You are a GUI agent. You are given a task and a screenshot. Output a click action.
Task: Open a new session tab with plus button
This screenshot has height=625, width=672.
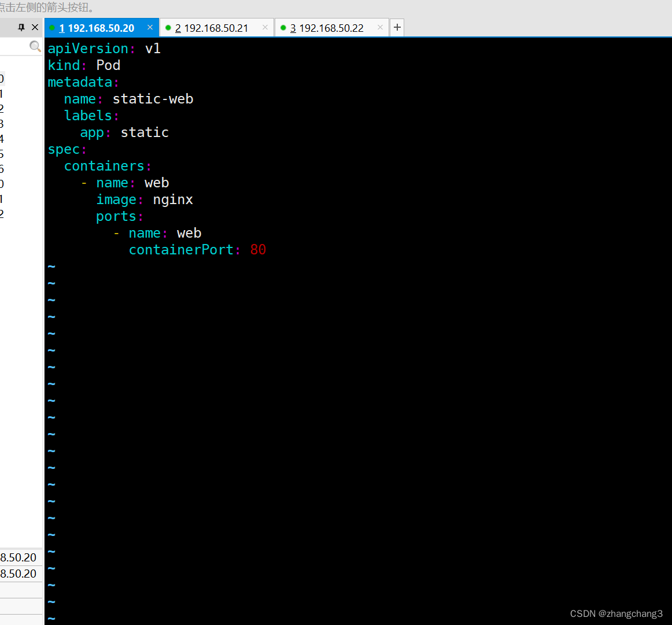[x=397, y=27]
